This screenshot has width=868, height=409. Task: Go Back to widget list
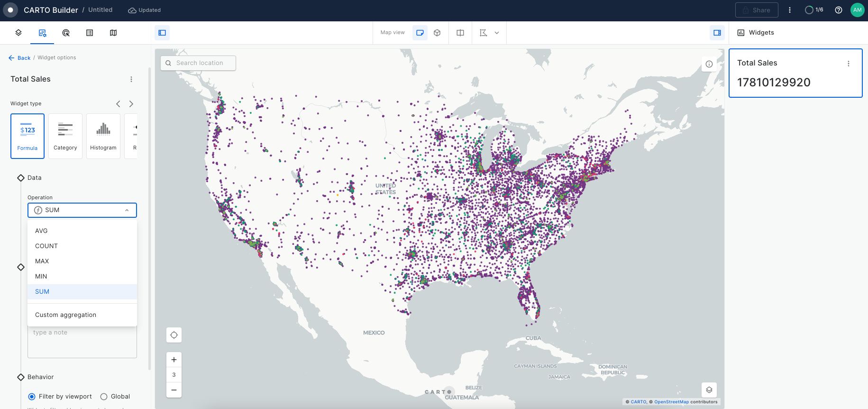[19, 58]
